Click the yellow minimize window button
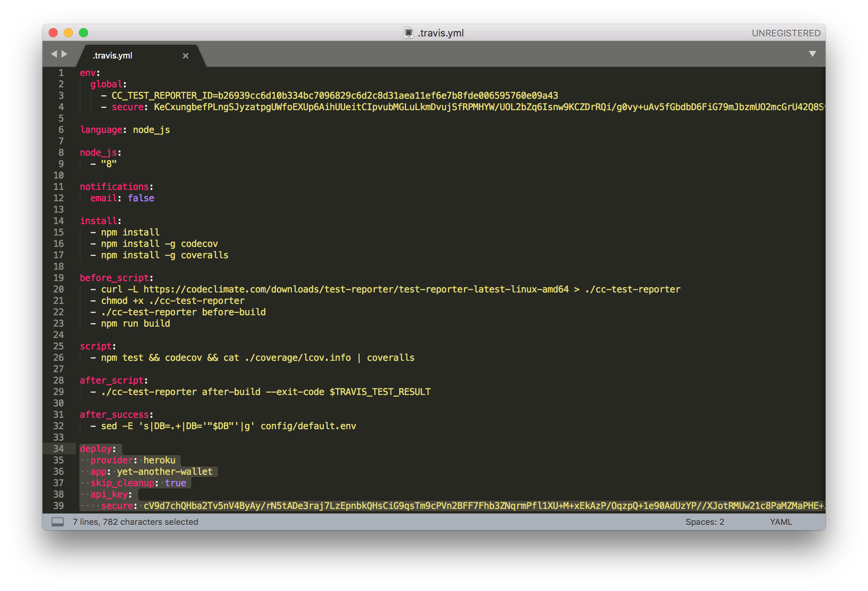 click(x=68, y=33)
